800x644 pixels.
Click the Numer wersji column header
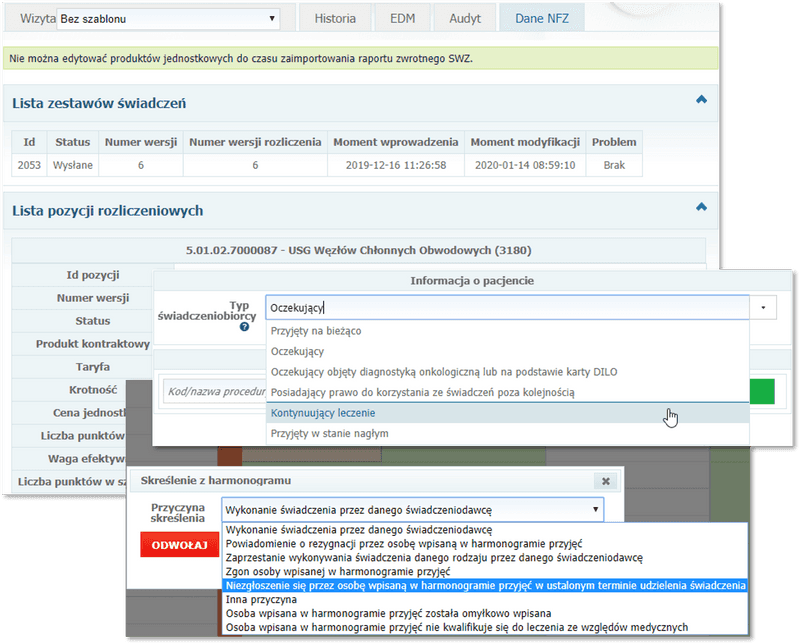pyautogui.click(x=141, y=142)
